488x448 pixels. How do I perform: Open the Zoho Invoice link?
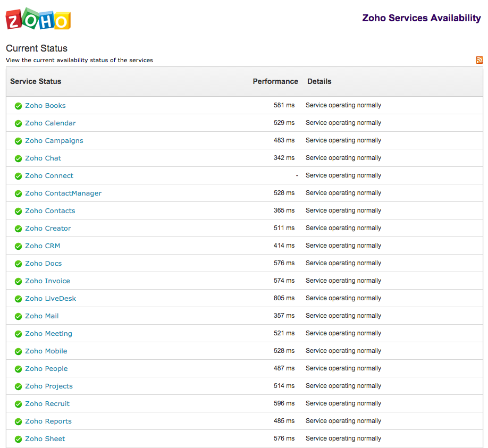point(48,281)
